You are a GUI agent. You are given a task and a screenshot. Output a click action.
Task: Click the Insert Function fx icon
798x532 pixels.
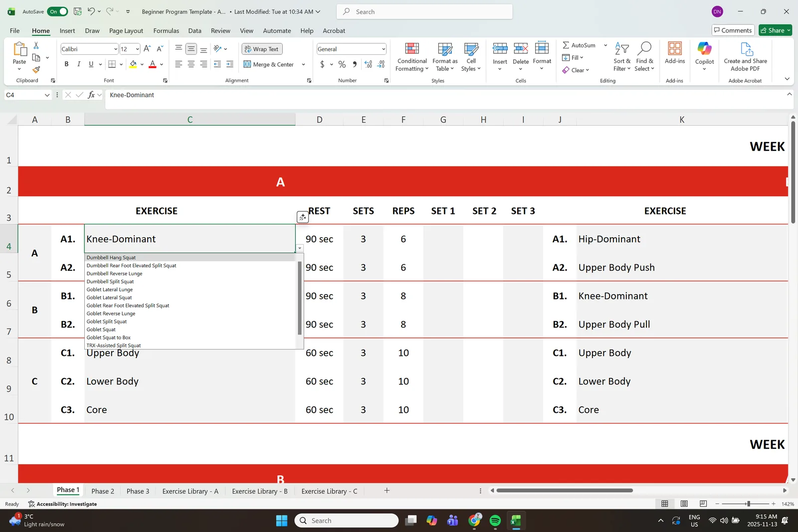point(91,95)
